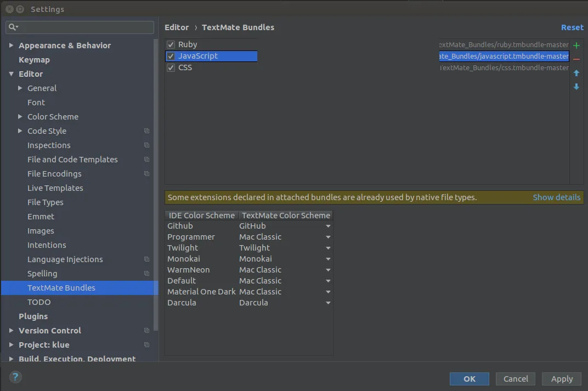This screenshot has height=391, width=588.
Task: Click the Reset link in the header
Action: tap(572, 27)
